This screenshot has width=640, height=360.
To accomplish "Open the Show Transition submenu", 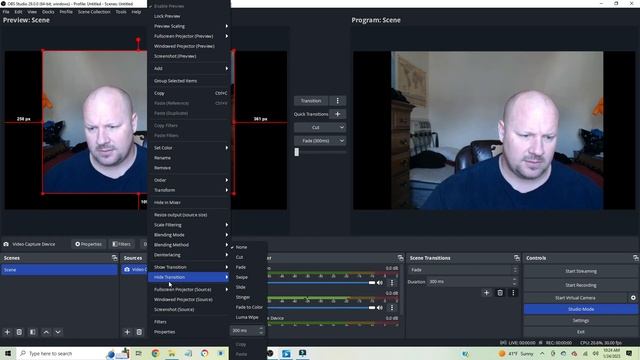I will (189, 267).
